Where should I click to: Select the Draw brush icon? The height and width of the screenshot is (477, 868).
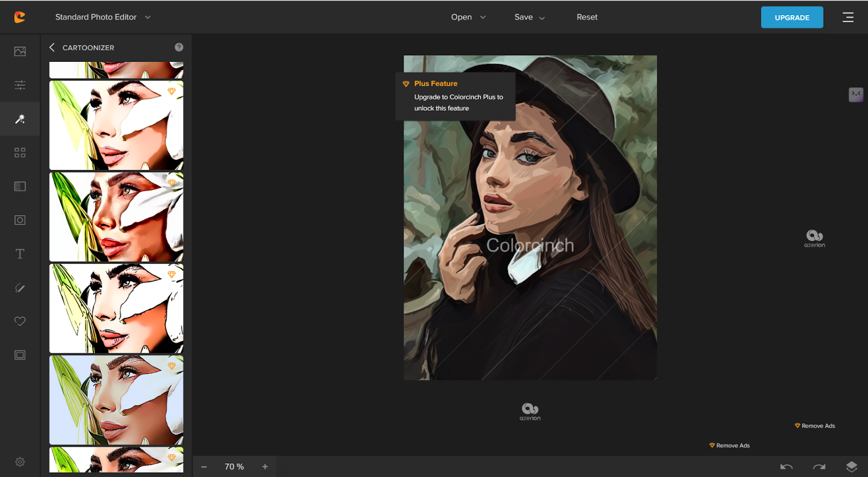(20, 288)
